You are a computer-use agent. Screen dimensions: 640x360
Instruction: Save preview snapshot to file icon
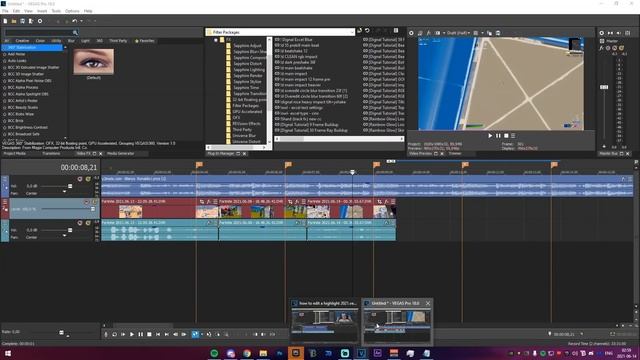tap(498, 33)
